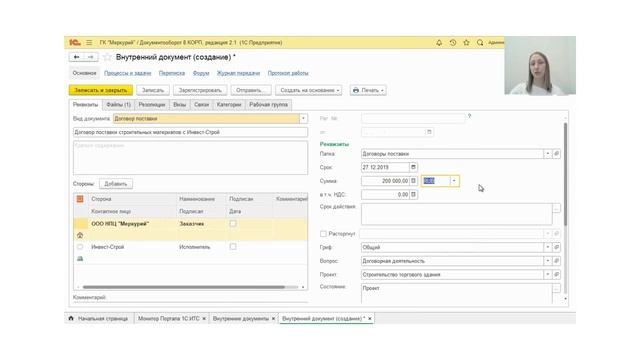This screenshot has height=360, width=640.
Task: Click horizontal scrollbar of sides table
Action: pos(184,287)
